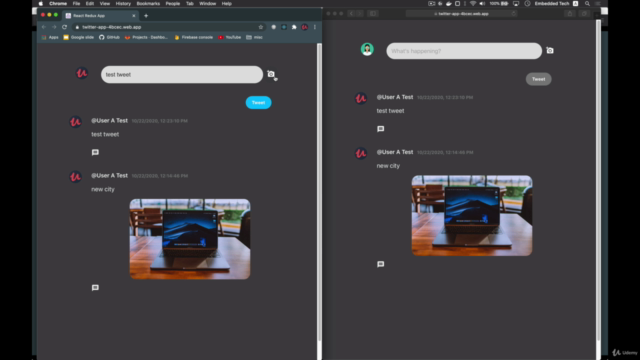
Task: Expand the misc bookmarks folder
Action: pos(254,37)
